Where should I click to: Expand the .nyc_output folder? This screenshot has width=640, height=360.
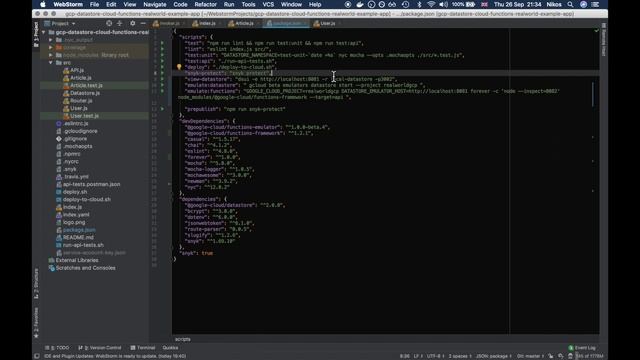51,40
